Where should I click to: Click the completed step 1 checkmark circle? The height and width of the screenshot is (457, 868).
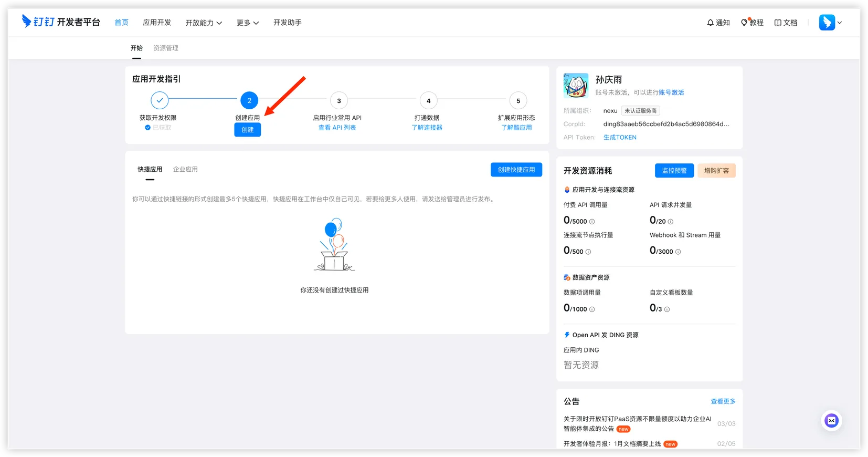160,100
